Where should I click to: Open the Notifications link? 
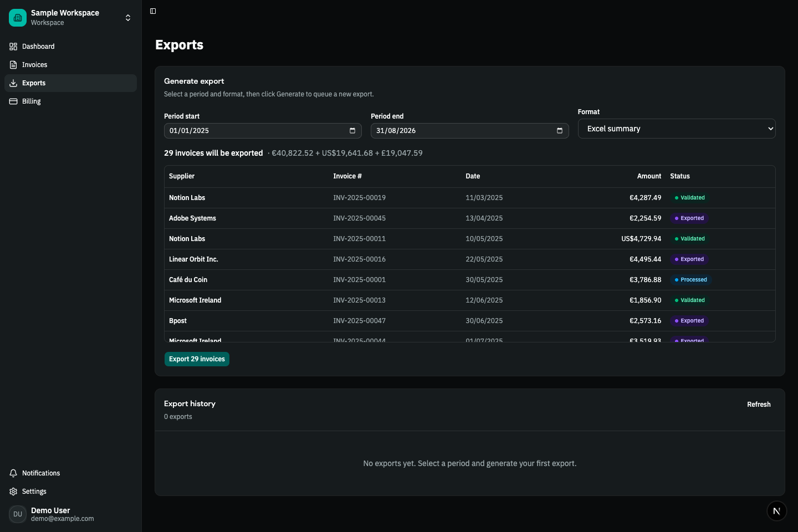70,473
